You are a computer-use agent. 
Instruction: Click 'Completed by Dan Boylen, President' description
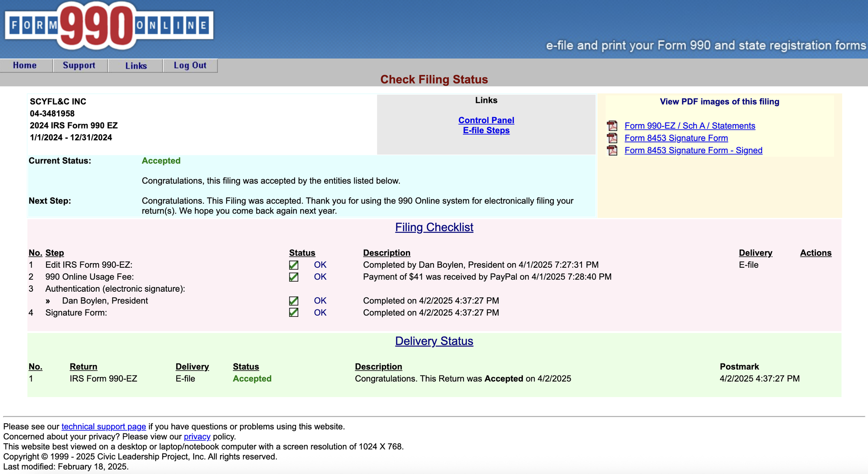pyautogui.click(x=481, y=265)
